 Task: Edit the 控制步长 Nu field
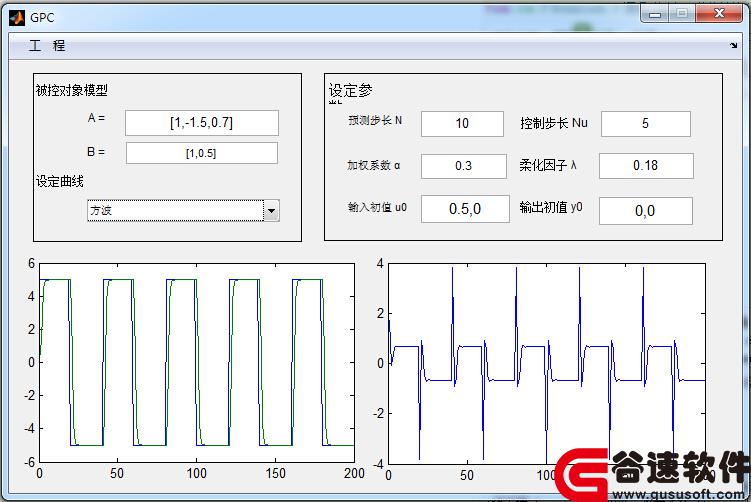click(646, 123)
